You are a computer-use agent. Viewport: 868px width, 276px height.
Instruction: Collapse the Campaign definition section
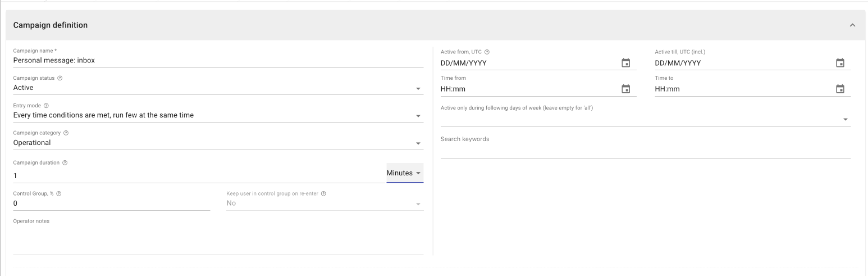click(x=852, y=25)
